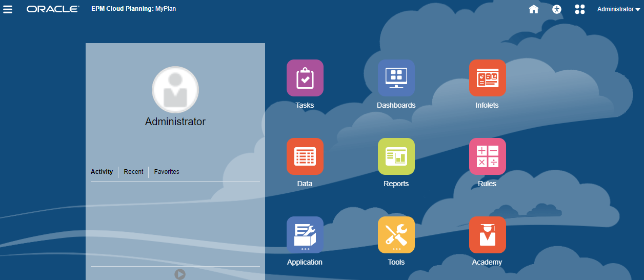The image size is (644, 280).
Task: Go to Home via house icon
Action: point(534,9)
